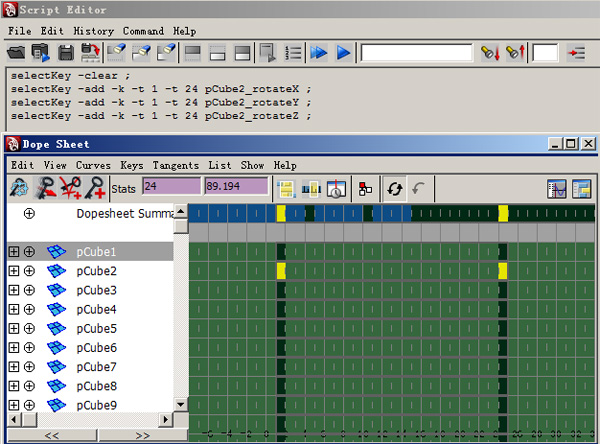Expand pCube2 channels with circled plus

29,271
